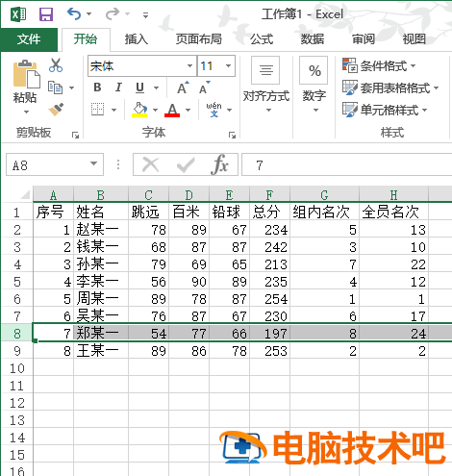Cancel entry with the formula bar X
Image resolution: width=452 pixels, height=476 pixels.
coord(151,164)
